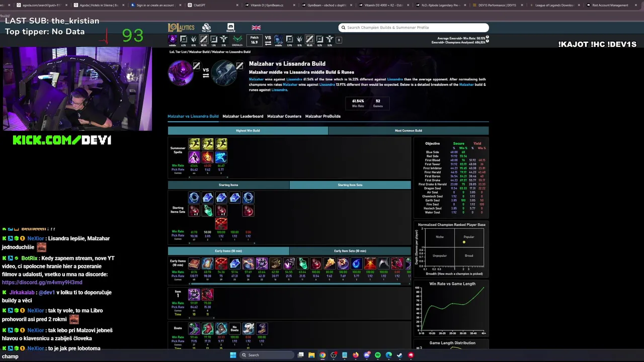Screen dimensions: 644x362
Task: Click the yellow dot on the Popular quadrant
Action: pyautogui.click(x=464, y=242)
